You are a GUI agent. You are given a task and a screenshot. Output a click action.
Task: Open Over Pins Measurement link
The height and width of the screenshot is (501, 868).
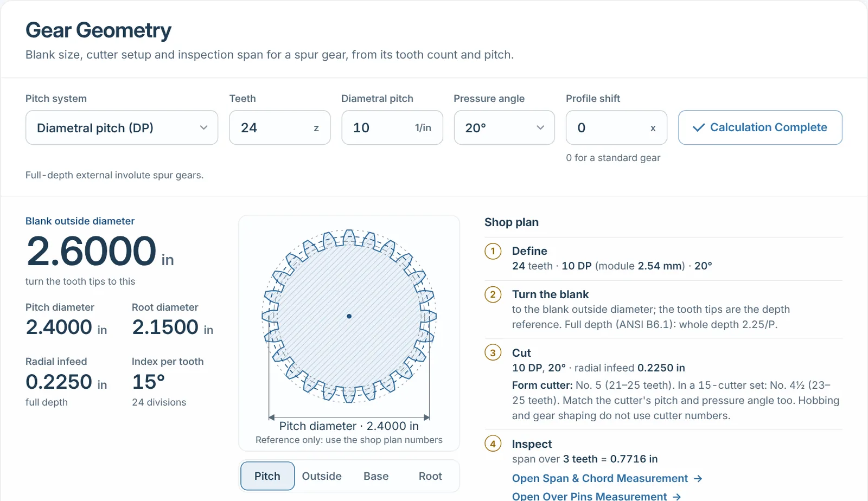click(596, 496)
